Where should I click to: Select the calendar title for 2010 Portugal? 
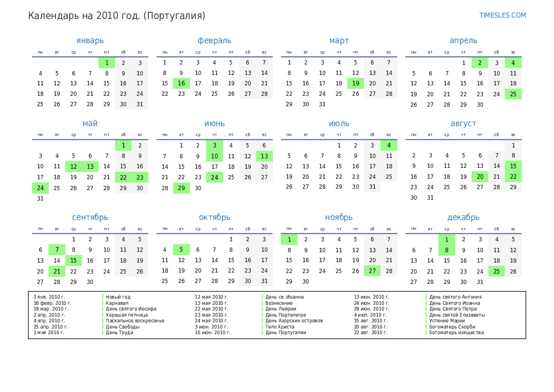click(117, 16)
